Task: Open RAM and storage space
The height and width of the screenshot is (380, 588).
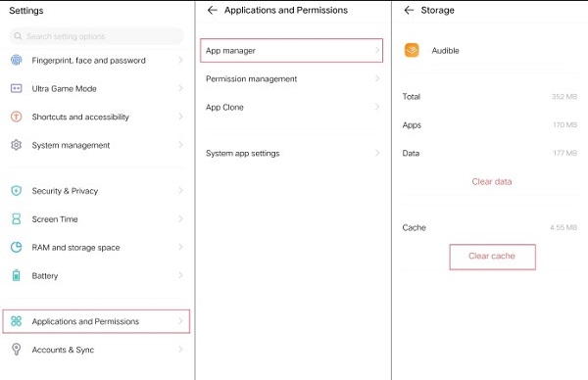Action: coord(97,247)
